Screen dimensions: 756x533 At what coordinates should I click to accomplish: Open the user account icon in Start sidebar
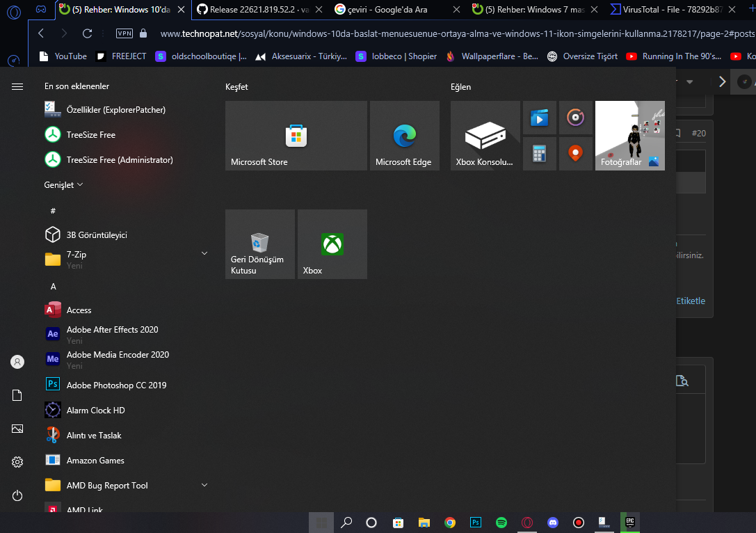point(17,362)
